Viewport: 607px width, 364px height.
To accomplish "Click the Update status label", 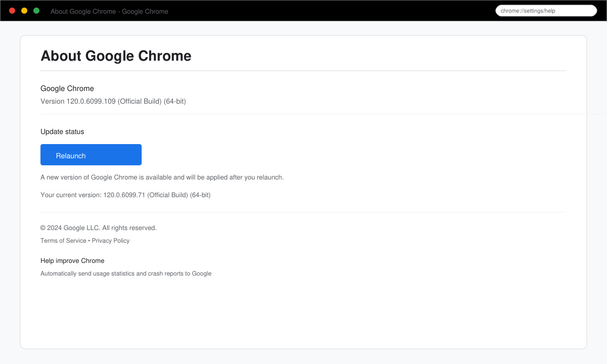I will pyautogui.click(x=62, y=131).
